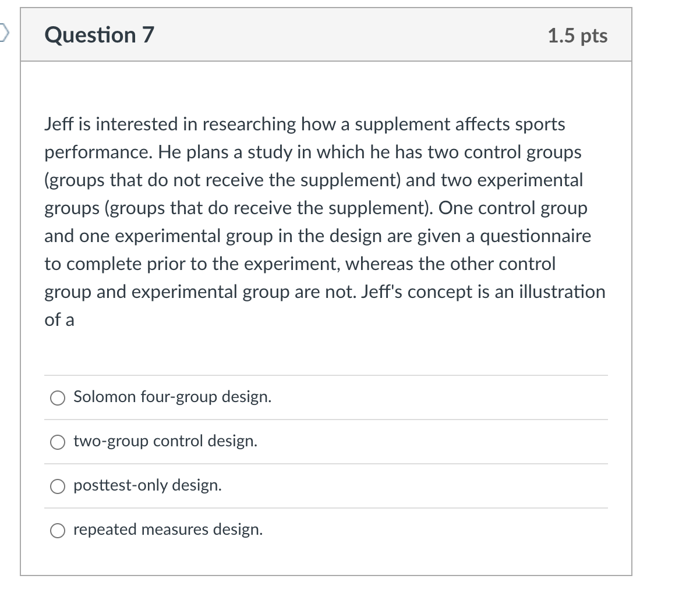Click the line starting 'performance. He plans a study'
Image resolution: width=700 pixels, height=611 pixels.
click(x=313, y=152)
